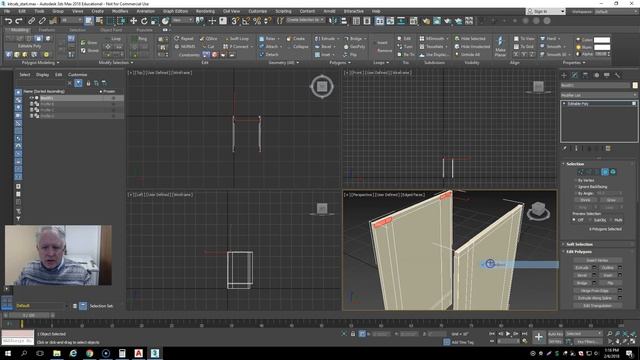The width and height of the screenshot is (640, 360).
Task: Select the Move transform tool
Action: click(x=133, y=20)
